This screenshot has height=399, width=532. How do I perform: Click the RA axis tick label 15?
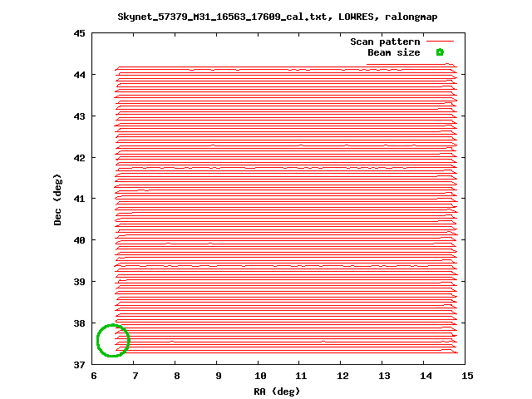(x=467, y=376)
